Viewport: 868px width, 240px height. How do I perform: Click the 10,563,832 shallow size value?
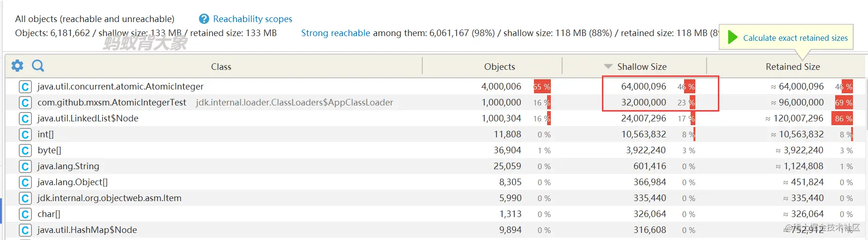click(644, 135)
